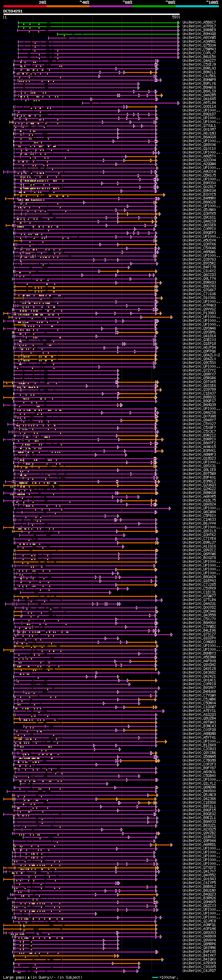
Task: Select label UniRef100_B8NIL1
Action: (x=199, y=72)
